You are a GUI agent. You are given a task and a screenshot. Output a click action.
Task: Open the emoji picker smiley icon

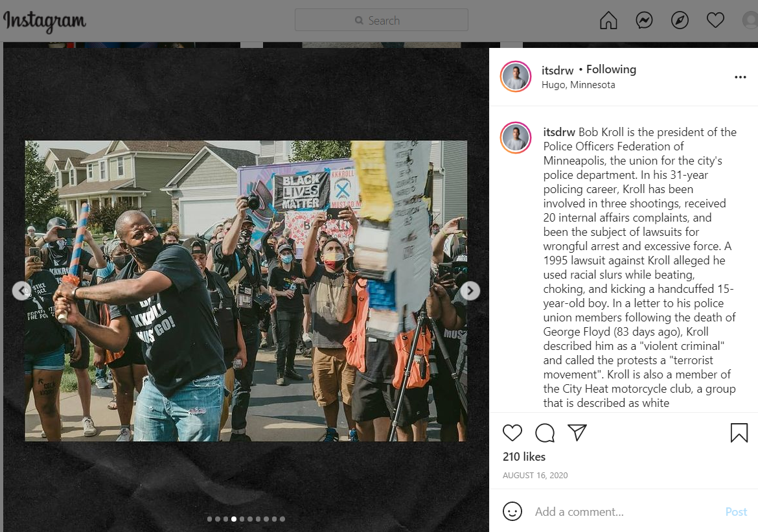coord(512,511)
